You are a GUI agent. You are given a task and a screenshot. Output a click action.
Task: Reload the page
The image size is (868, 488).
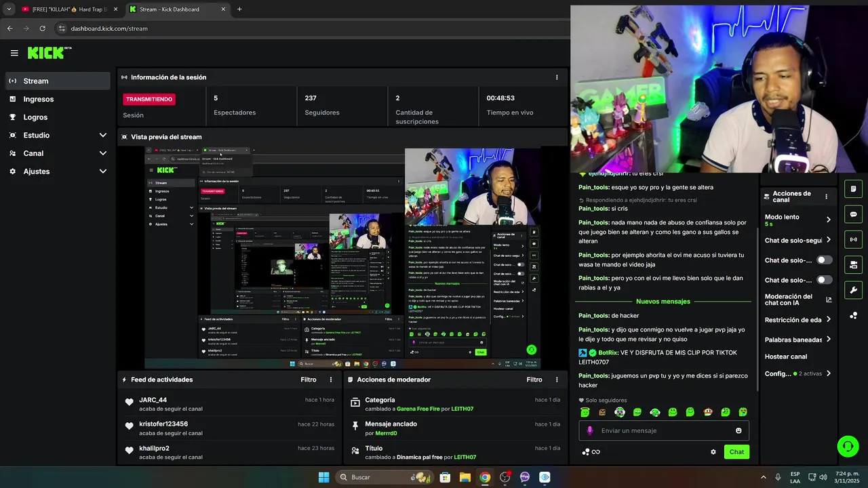(x=42, y=28)
